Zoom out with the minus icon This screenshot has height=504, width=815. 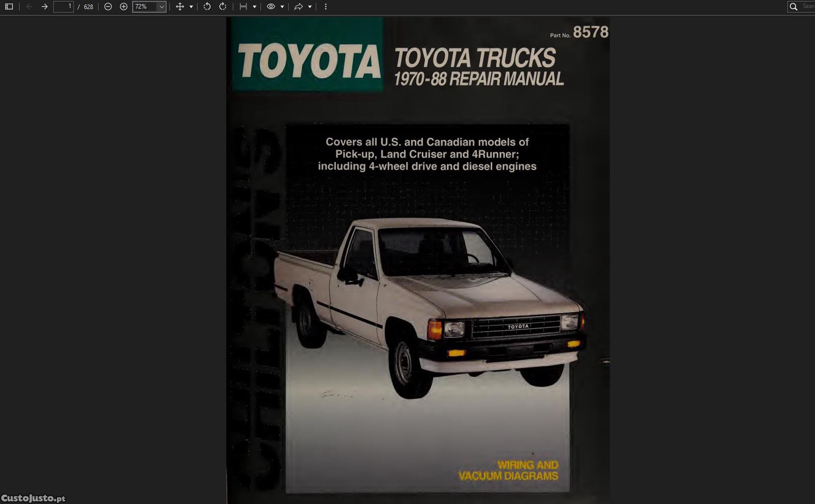click(x=108, y=7)
